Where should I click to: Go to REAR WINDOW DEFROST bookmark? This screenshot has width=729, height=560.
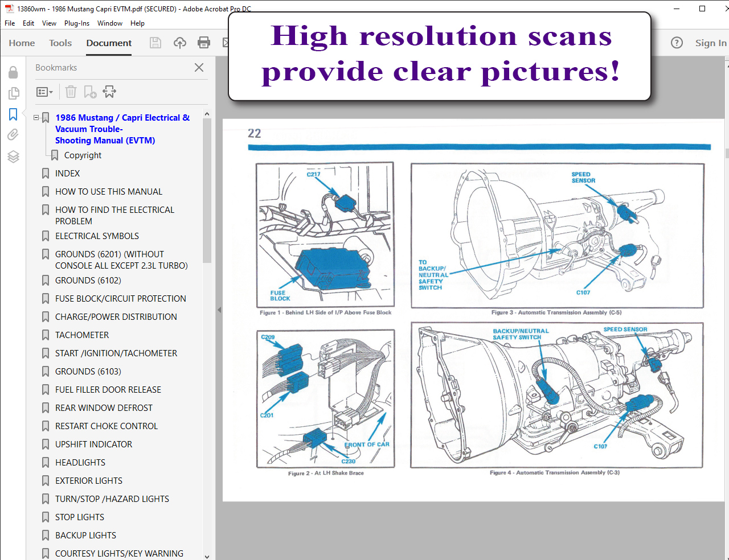pyautogui.click(x=104, y=408)
